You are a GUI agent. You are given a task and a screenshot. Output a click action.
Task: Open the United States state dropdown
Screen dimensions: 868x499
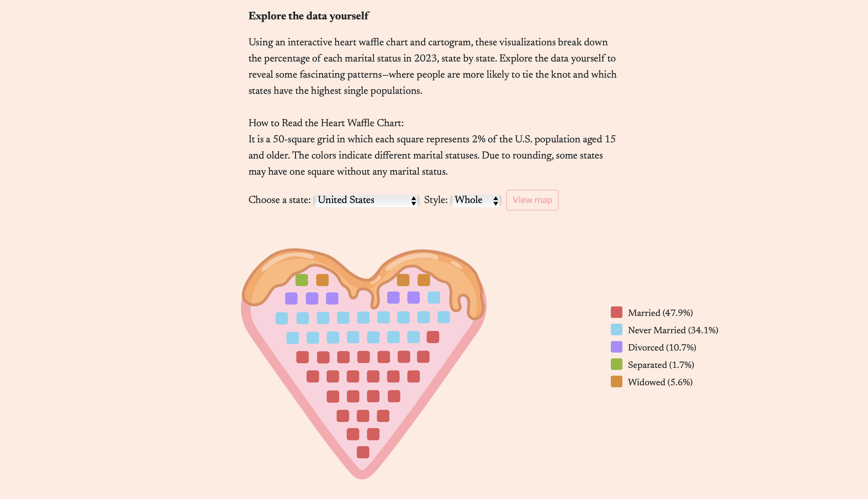pyautogui.click(x=366, y=200)
